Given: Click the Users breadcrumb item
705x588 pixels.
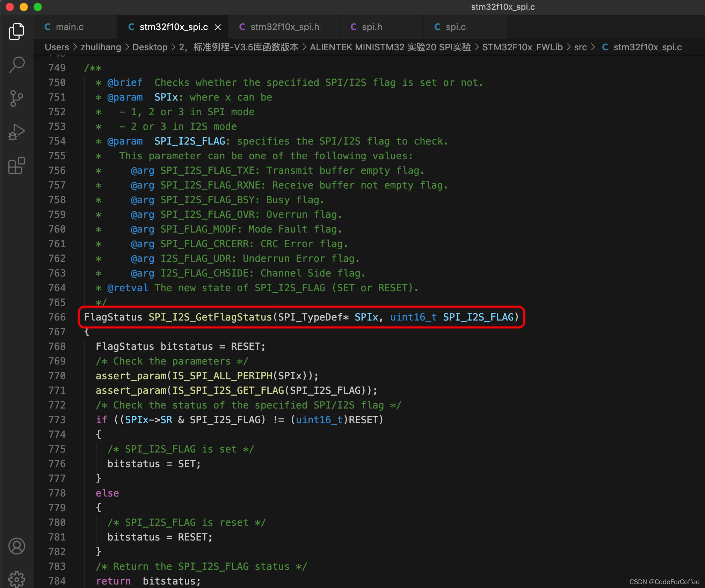Looking at the screenshot, I should pos(57,47).
